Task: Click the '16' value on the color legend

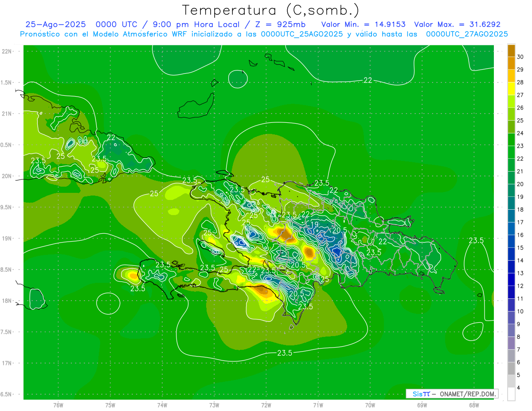Action: pyautogui.click(x=520, y=235)
